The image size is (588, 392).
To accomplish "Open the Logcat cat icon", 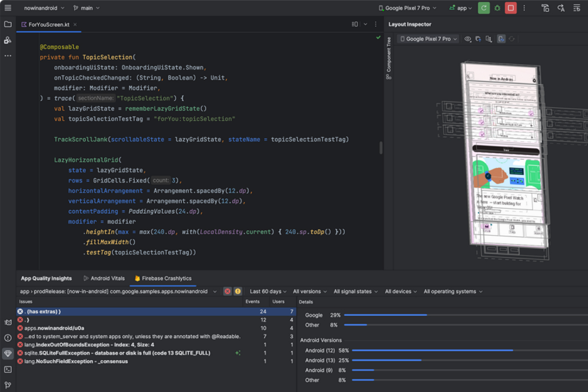I will tap(8, 322).
